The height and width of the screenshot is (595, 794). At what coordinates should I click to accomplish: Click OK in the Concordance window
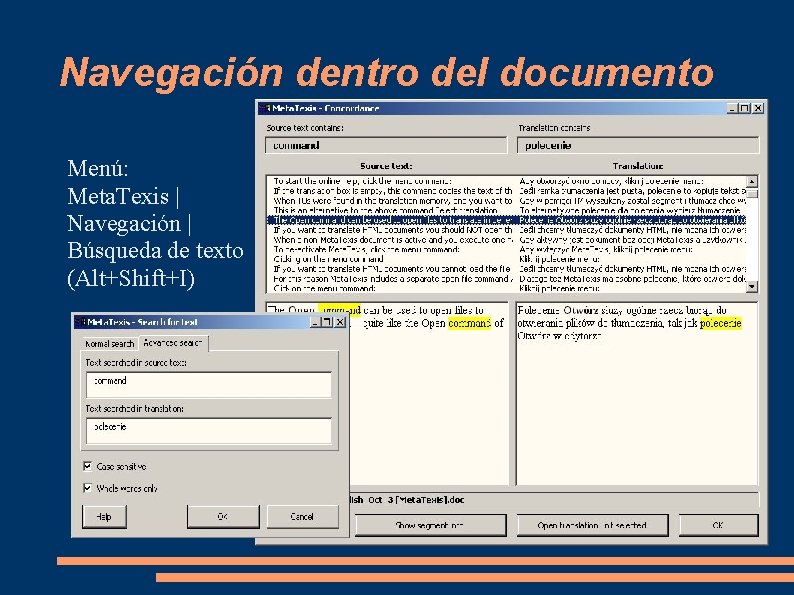tap(718, 526)
